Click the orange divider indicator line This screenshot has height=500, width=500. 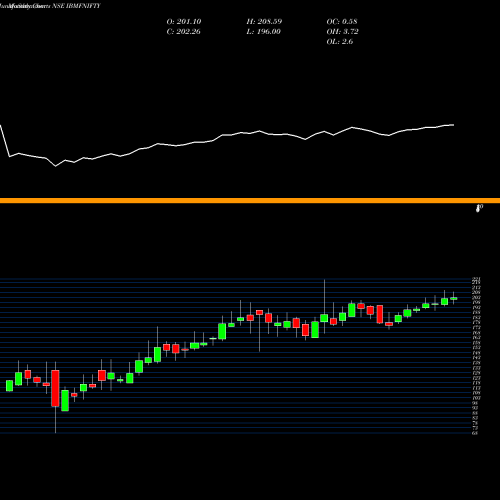pos(250,200)
